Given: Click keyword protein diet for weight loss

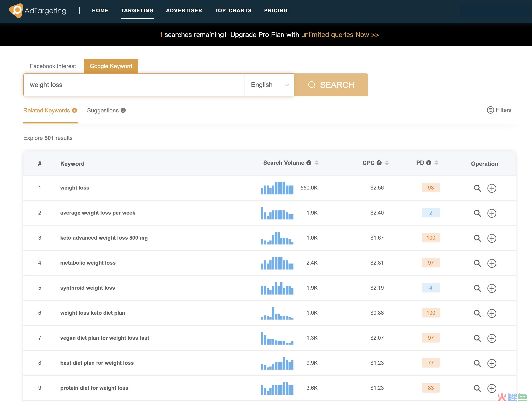Looking at the screenshot, I should [94, 388].
